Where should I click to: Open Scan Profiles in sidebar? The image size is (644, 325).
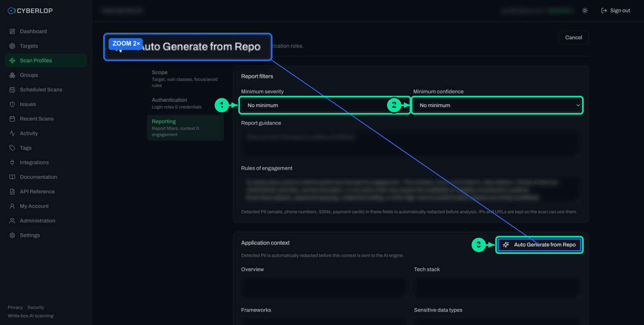click(46, 60)
